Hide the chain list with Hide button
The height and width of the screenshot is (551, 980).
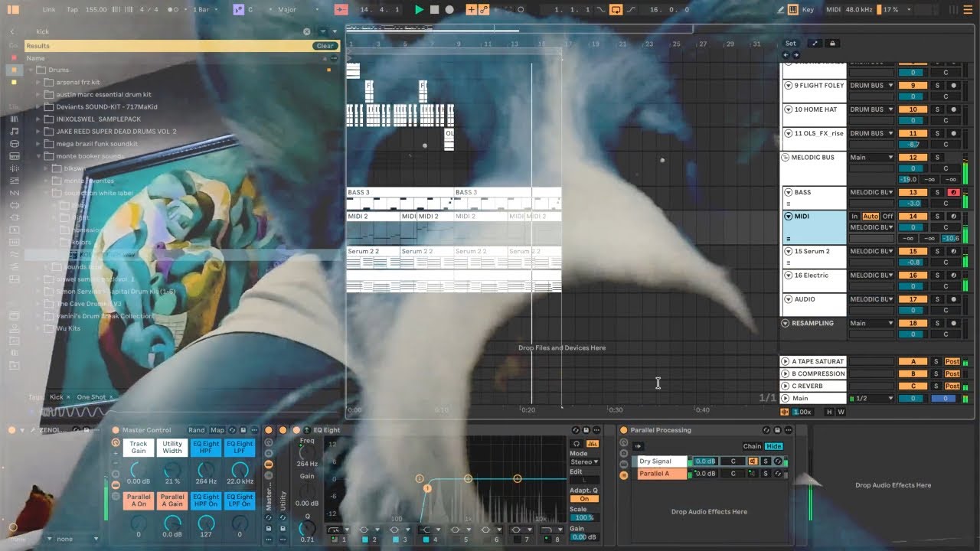pos(774,447)
